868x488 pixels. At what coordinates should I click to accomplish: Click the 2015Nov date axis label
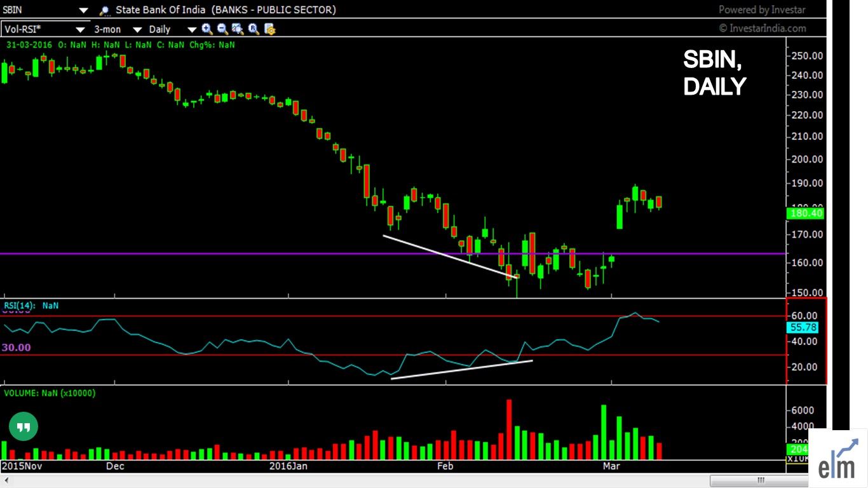20,466
